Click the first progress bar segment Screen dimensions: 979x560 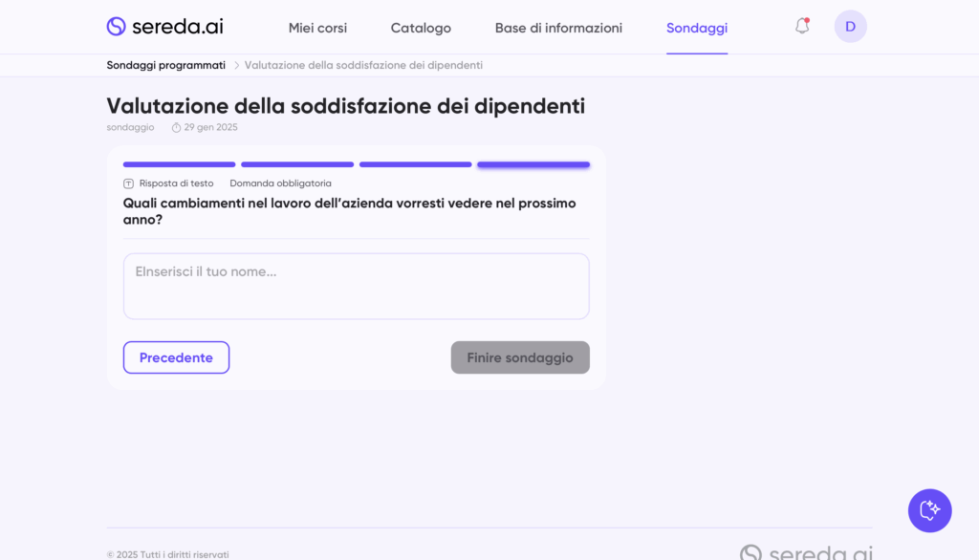(179, 164)
